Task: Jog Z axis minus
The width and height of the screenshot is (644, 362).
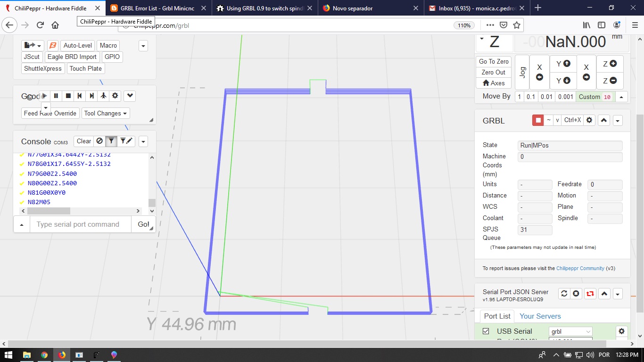Action: [610, 81]
